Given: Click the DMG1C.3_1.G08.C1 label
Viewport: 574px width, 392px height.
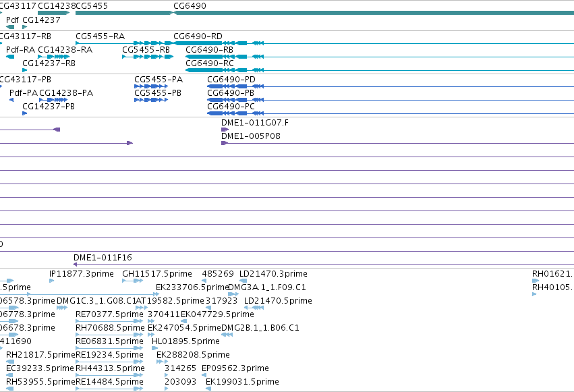Looking at the screenshot, I should [96, 301].
